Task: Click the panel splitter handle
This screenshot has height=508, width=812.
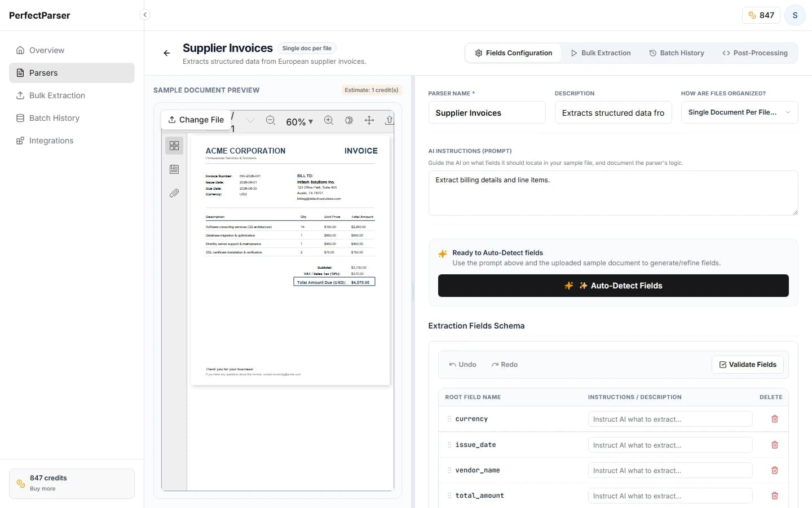Action: click(x=413, y=291)
